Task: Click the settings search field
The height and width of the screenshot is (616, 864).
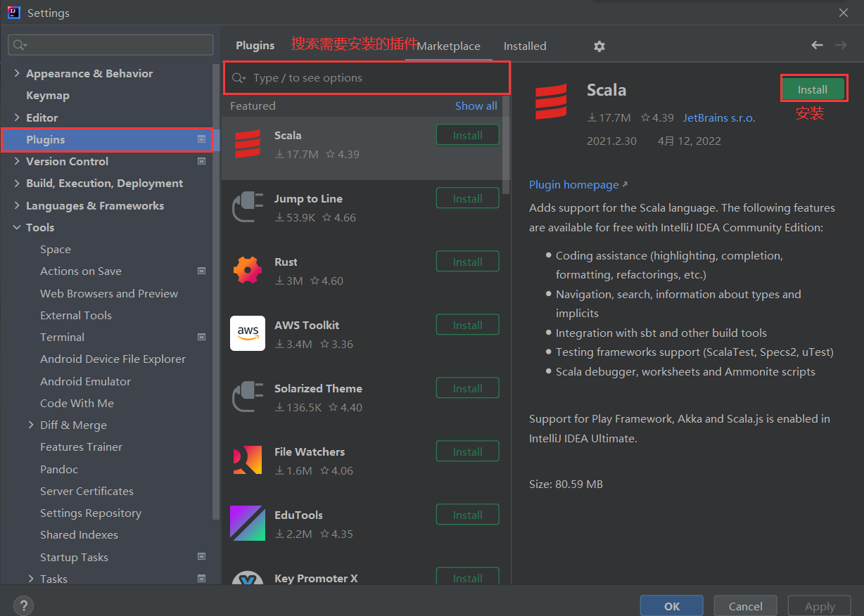Action: [110, 45]
